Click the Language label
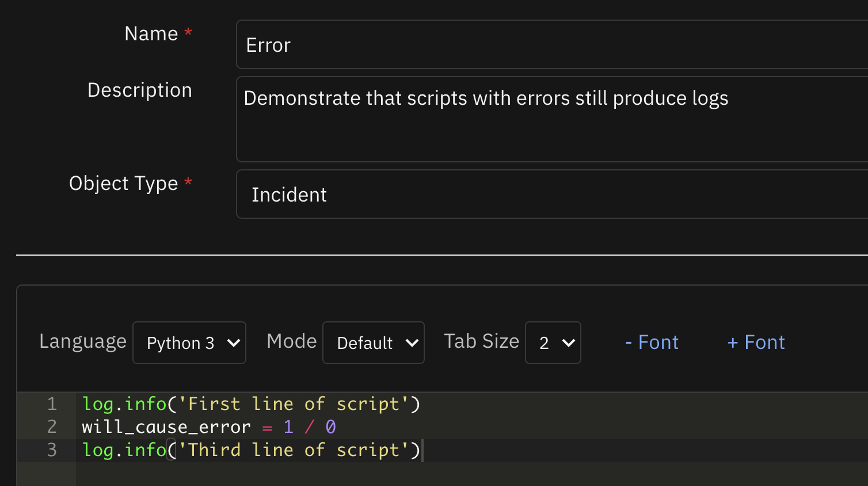The width and height of the screenshot is (868, 486). 83,341
